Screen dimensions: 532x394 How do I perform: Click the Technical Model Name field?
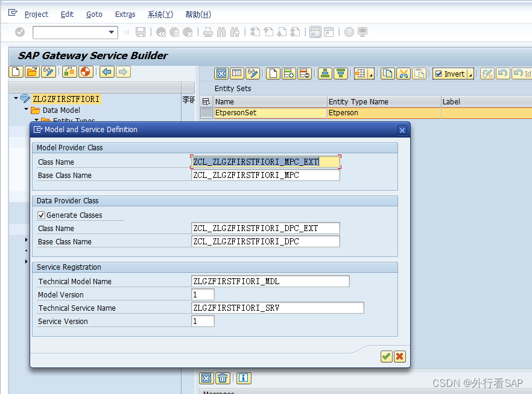tap(270, 281)
